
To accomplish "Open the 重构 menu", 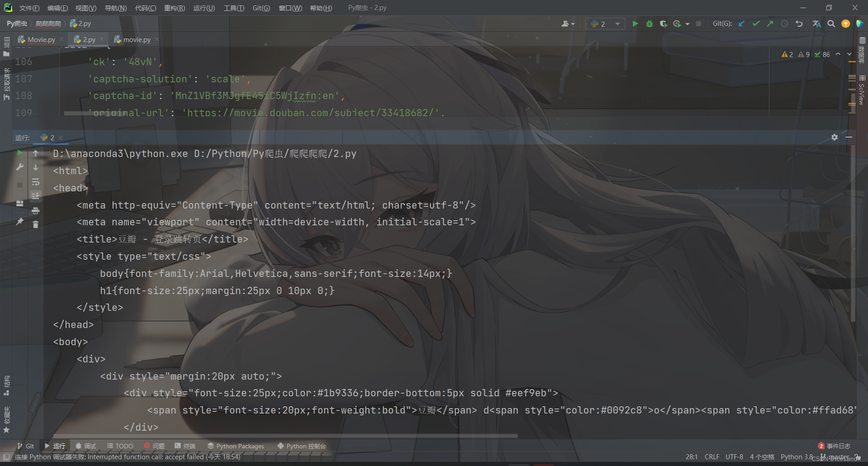I will coord(175,8).
